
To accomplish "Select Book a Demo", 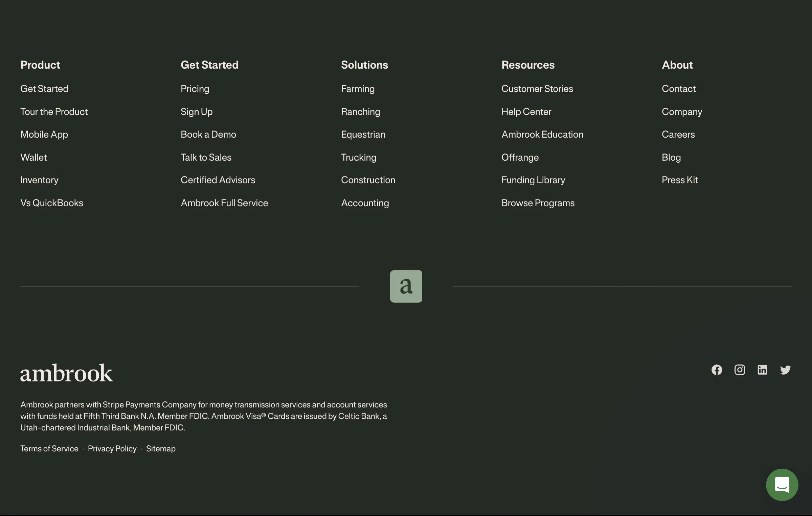I will pyautogui.click(x=208, y=134).
